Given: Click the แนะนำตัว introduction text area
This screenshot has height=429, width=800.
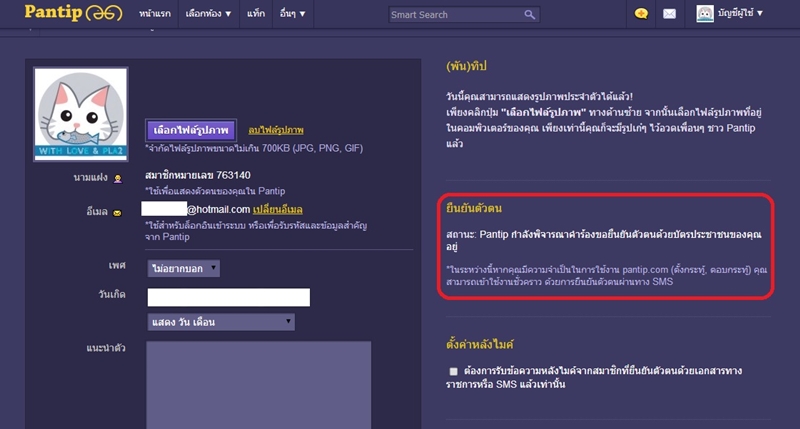Looking at the screenshot, I should click(259, 385).
